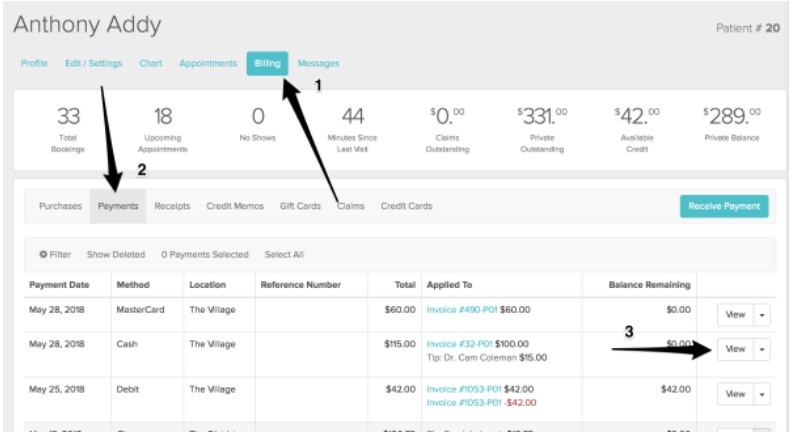Switch to the Credit Memos sub-tab
The height and width of the screenshot is (436, 795).
(x=235, y=206)
